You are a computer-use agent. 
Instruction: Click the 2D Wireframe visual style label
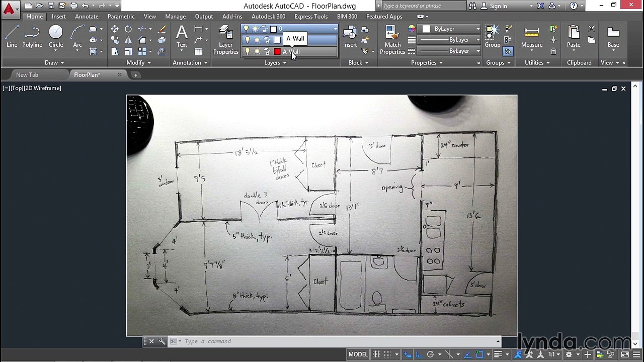[42, 88]
